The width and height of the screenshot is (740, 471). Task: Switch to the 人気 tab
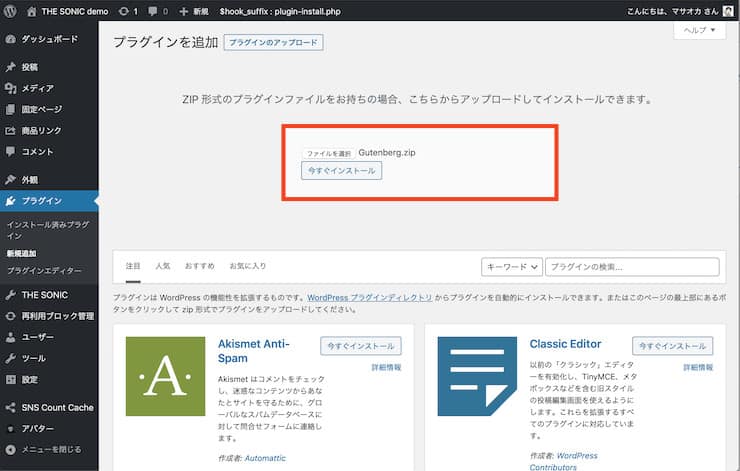[x=163, y=266]
